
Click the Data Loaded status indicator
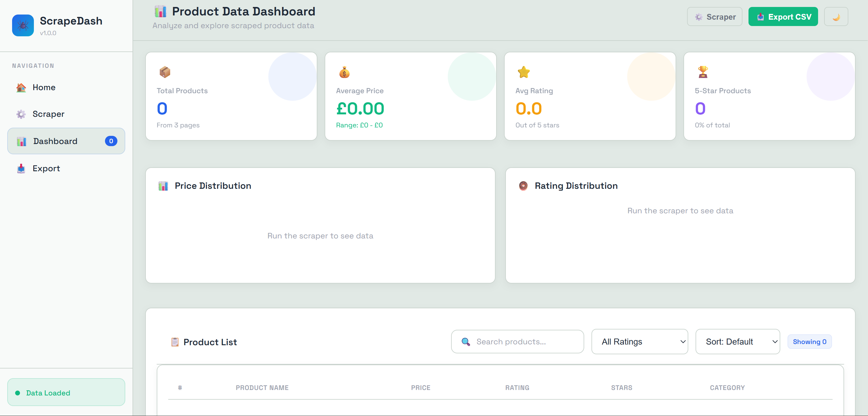[x=48, y=392]
